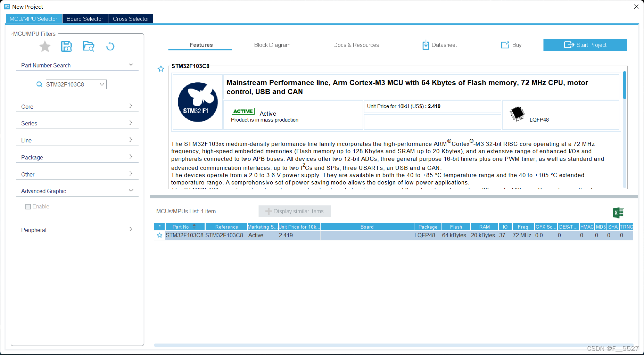Viewport: 644px width, 355px height.
Task: Export the MCU list to Excel
Action: (x=618, y=213)
